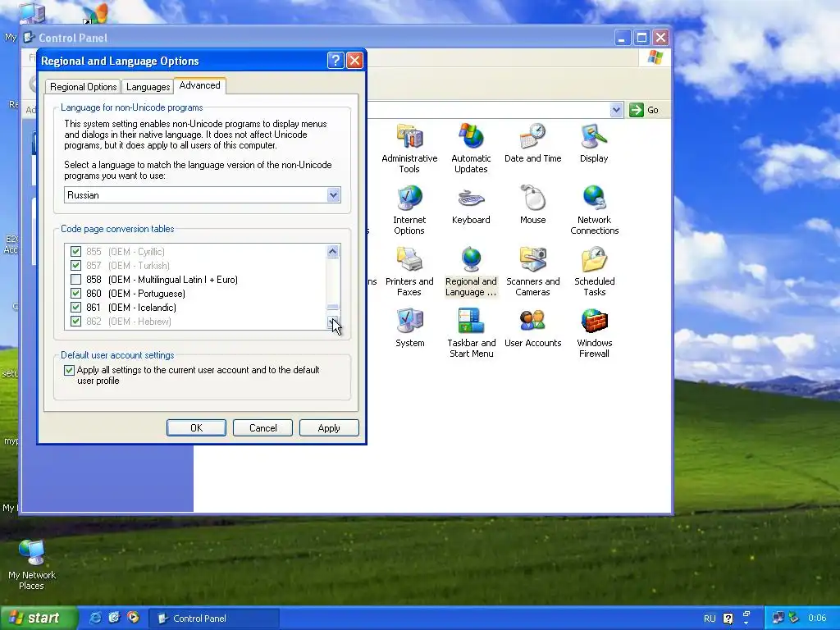Click the help tray icon beside RU
The height and width of the screenshot is (630, 840).
tap(728, 619)
